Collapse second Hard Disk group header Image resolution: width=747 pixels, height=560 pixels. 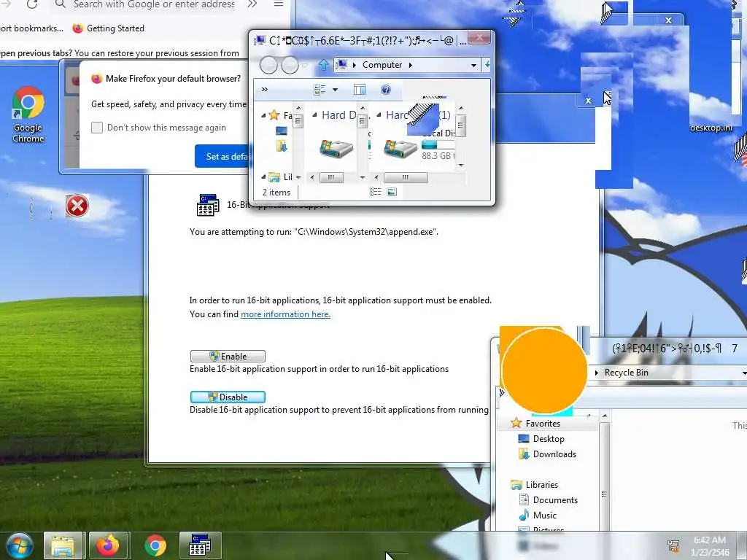[379, 114]
